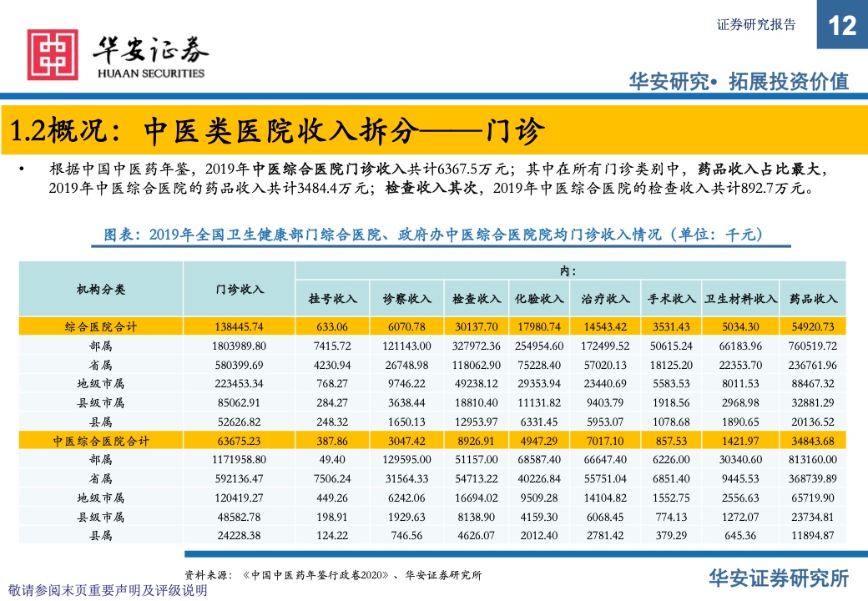Click the cell value 120419.27
The image size is (868, 601).
pyautogui.click(x=240, y=498)
